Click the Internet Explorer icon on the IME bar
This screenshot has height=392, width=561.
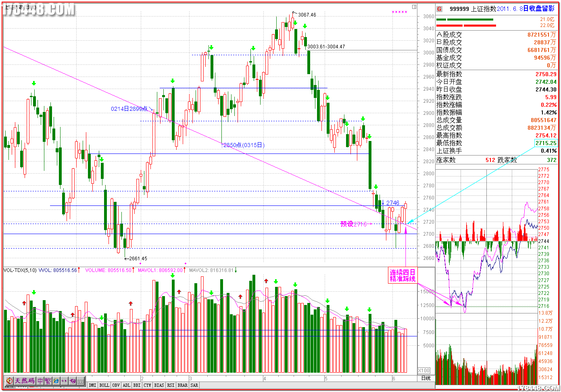coord(56,381)
